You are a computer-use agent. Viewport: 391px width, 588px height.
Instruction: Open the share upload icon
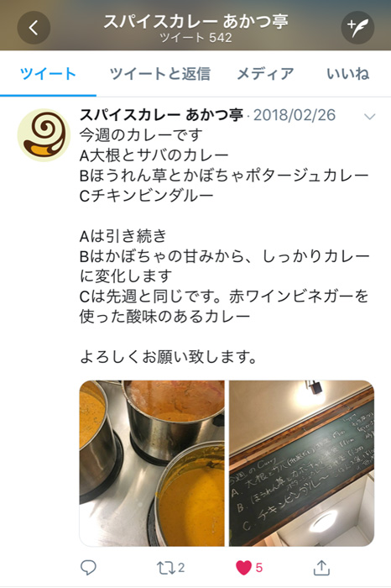(x=321, y=567)
